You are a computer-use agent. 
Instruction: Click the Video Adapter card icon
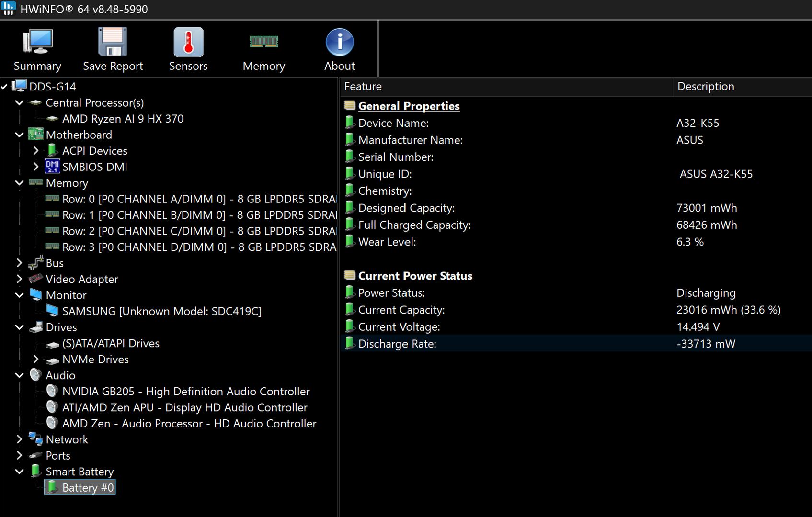pyautogui.click(x=35, y=279)
